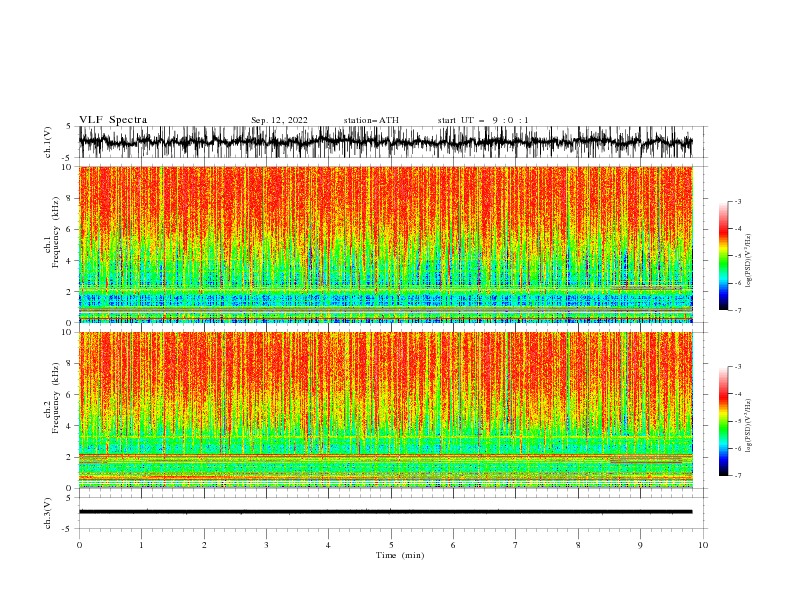Click the ch.1 Frequency (kHz) axis label

[x=52, y=233]
